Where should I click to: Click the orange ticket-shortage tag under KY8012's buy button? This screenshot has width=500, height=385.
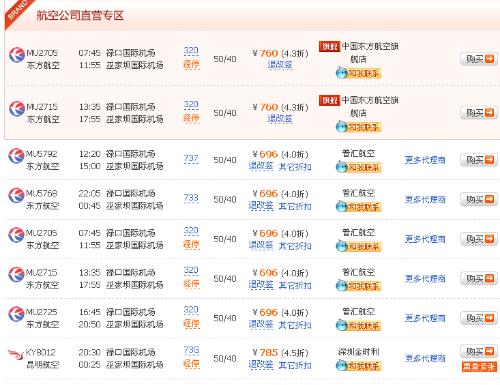pos(479,367)
